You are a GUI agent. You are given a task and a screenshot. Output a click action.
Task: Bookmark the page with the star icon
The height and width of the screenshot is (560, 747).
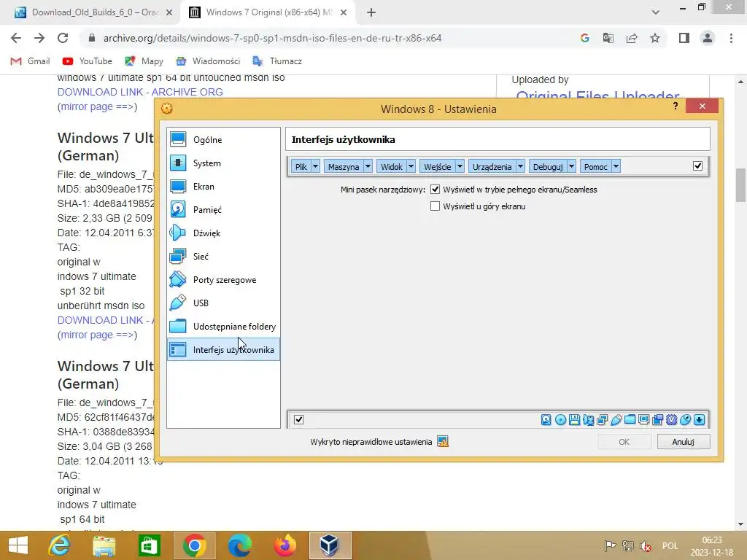655,38
